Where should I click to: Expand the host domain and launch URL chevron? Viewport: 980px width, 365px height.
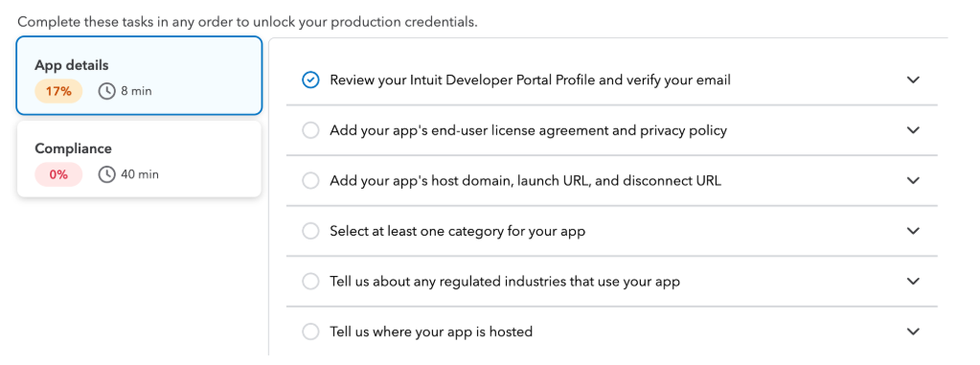pos(913,181)
